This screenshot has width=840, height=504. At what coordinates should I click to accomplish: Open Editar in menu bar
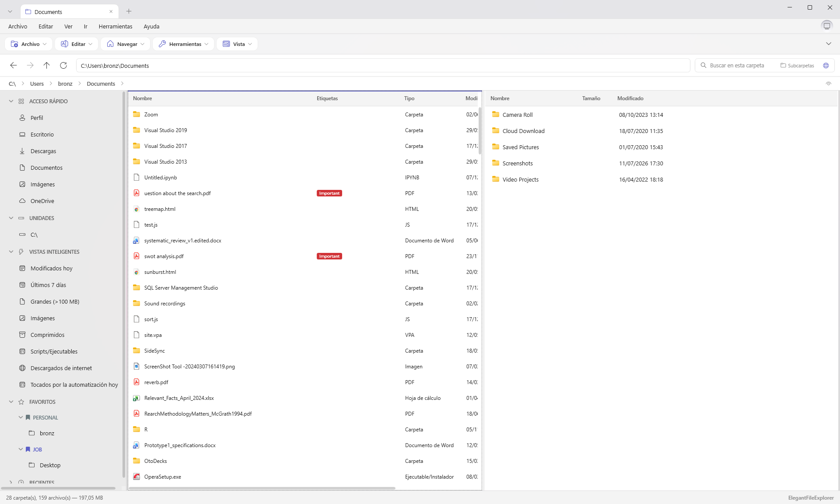click(x=45, y=26)
